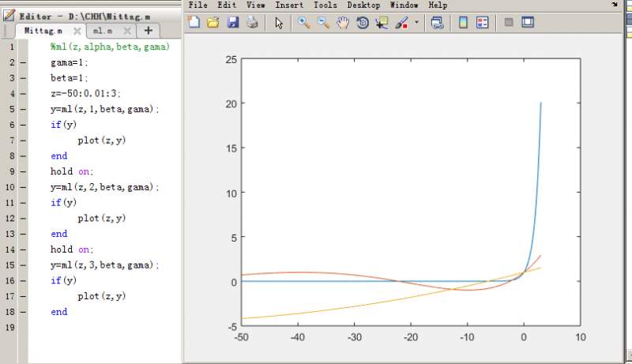Screen dimensions: 632x364
Task: Set a breakpoint on line 18 dash
Action: click(x=23, y=312)
